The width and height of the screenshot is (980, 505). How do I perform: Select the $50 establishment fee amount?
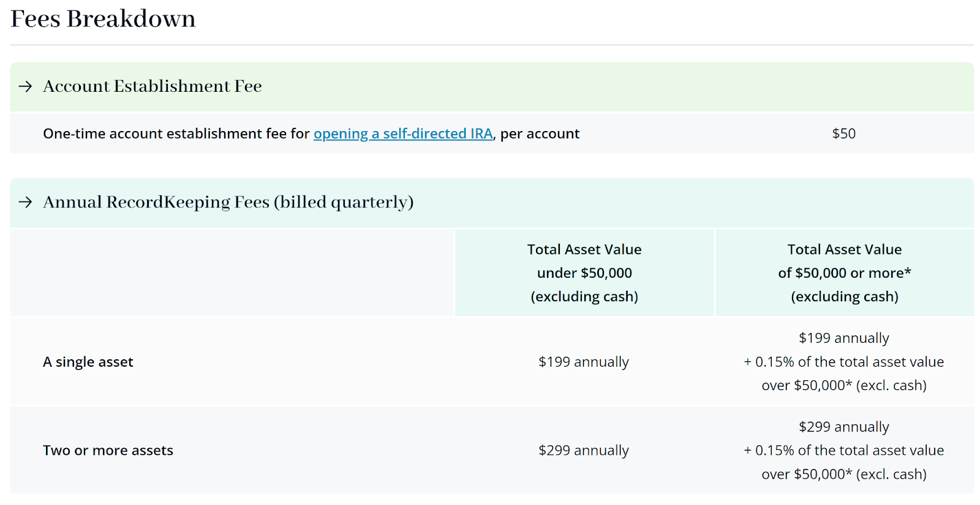click(x=843, y=133)
